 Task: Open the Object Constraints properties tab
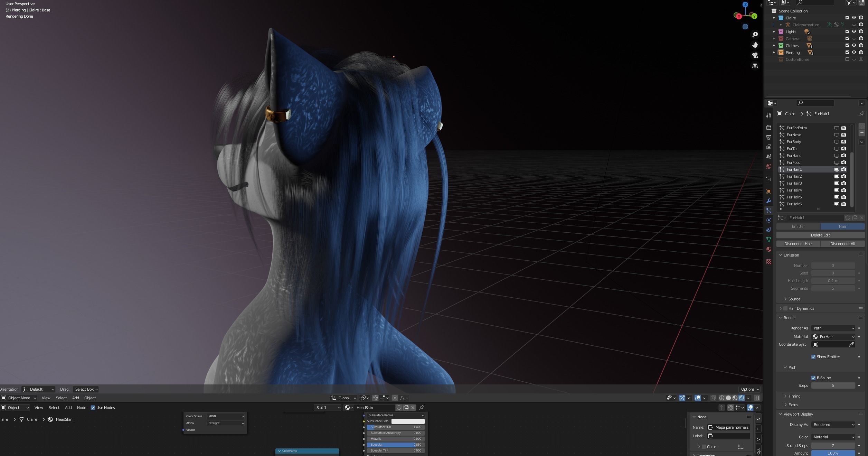[768, 230]
